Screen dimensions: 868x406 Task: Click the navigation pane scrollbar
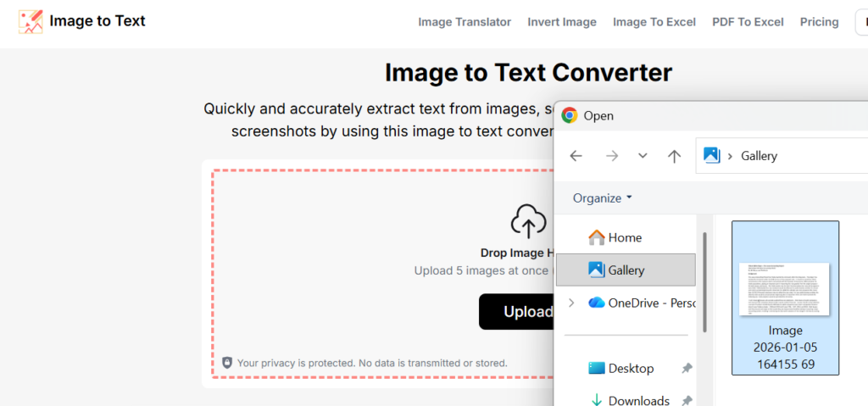click(705, 280)
